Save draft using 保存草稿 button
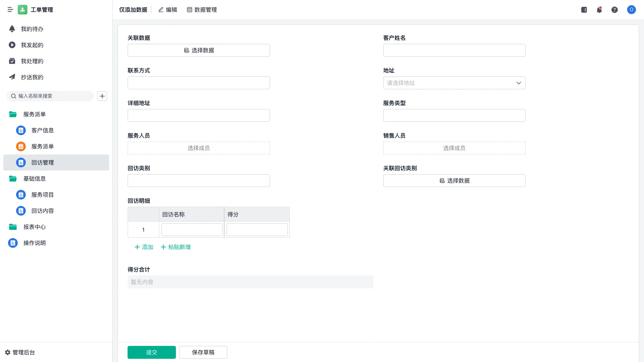Viewport: 644px width, 362px height. click(x=203, y=352)
